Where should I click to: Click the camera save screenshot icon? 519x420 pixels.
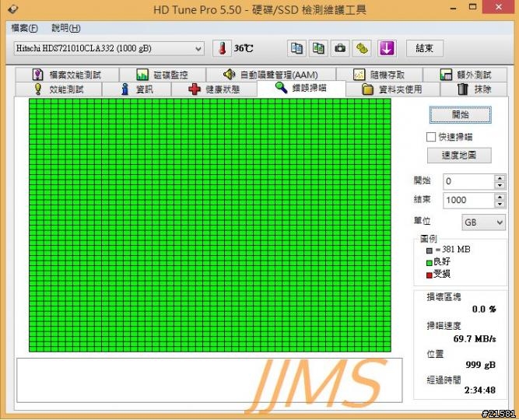tap(340, 48)
